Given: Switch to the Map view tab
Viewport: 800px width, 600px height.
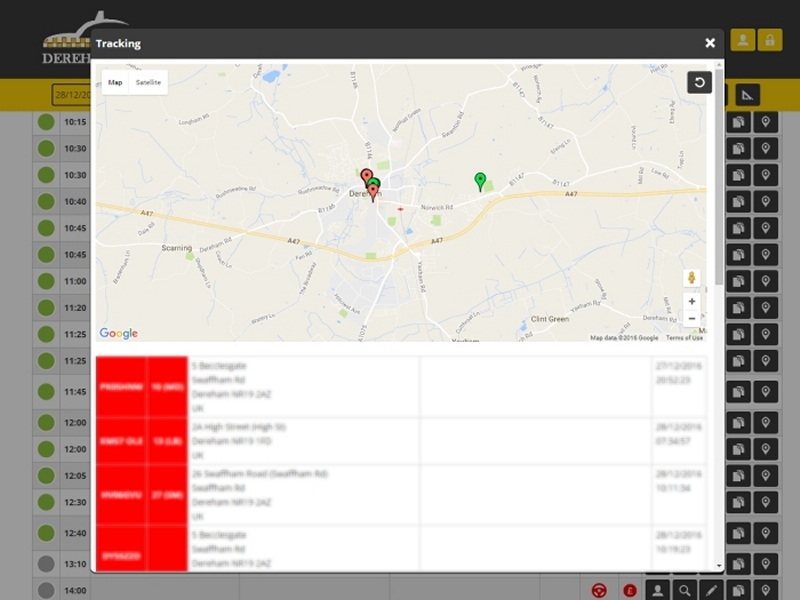Looking at the screenshot, I should coord(115,83).
